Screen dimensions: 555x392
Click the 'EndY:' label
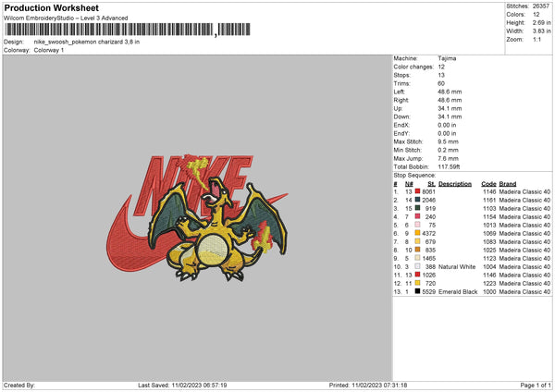401,133
